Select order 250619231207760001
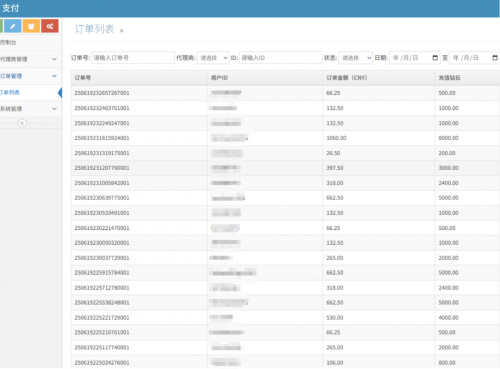 click(102, 168)
